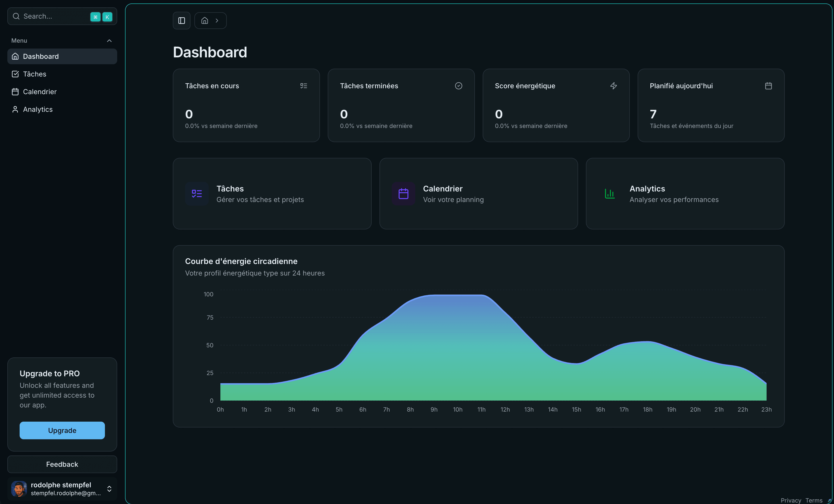This screenshot has height=504, width=834.
Task: Click the breadcrumb arrow next to home
Action: [217, 20]
